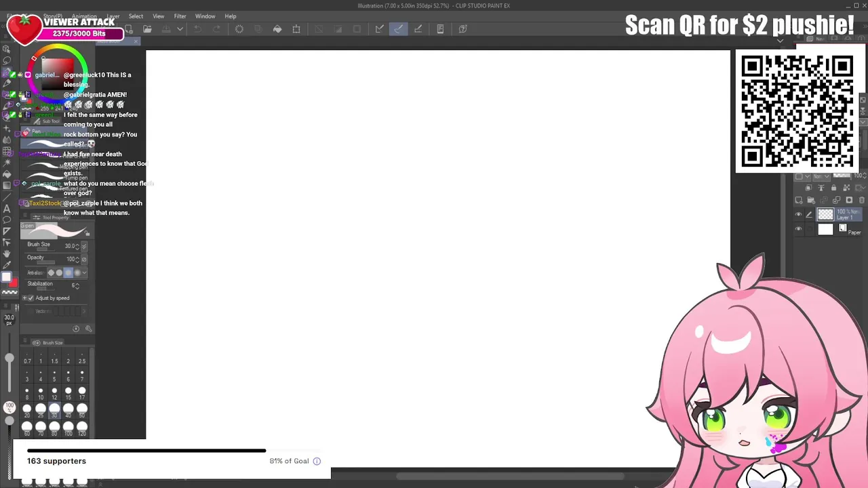Click New Raster Layer icon

click(x=799, y=200)
